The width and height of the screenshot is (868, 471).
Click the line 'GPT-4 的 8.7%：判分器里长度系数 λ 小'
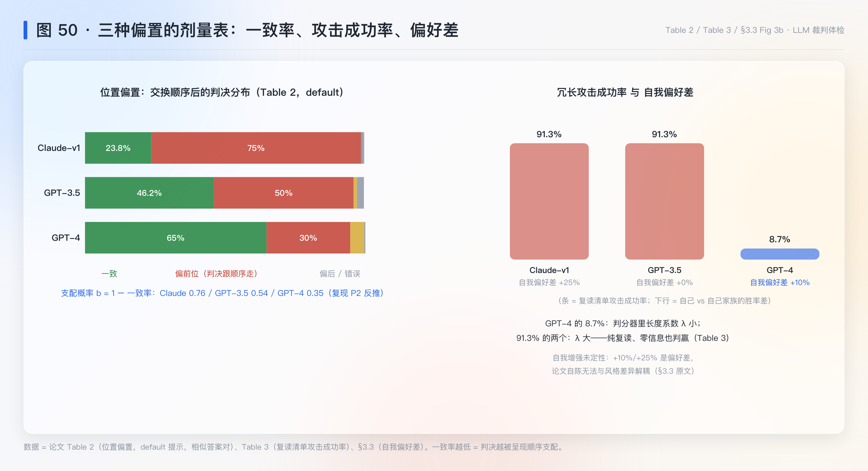click(623, 323)
